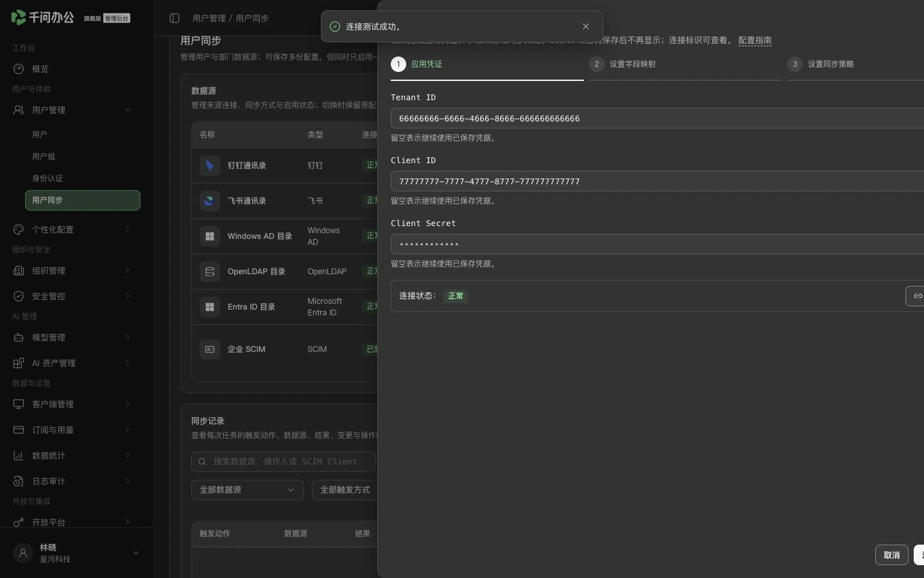Switch to step 3 设置同步策略
This screenshot has height=578, width=924.
coord(855,64)
